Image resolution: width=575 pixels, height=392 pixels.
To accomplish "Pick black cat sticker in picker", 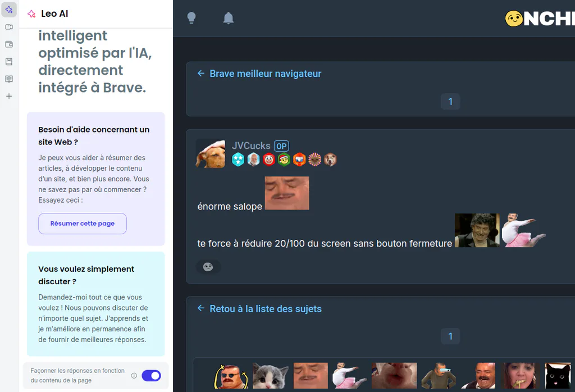I will tap(558, 376).
